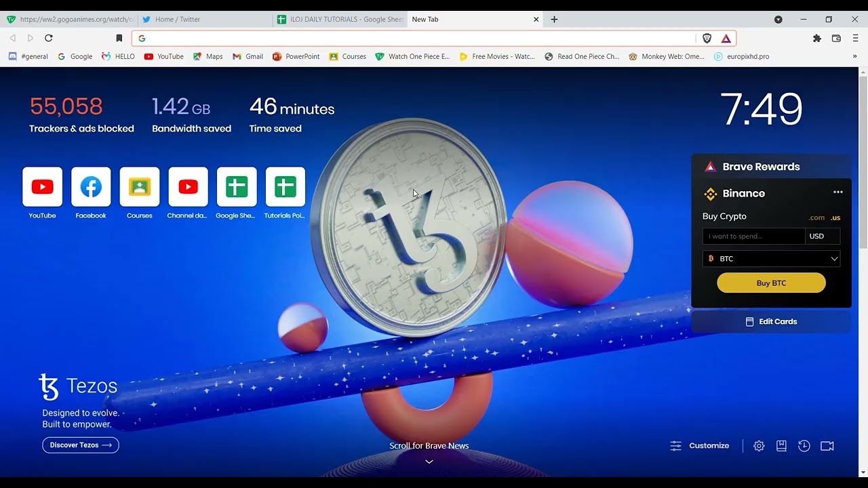
Task: Open the YouTube bookmark in bookmarks bar
Action: pos(163,57)
